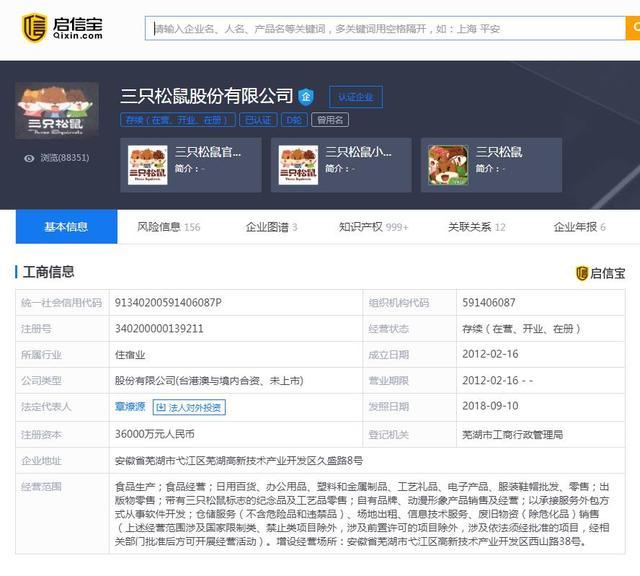The image size is (640, 576).
Task: Select the credit code 91340200591406087P
Action: click(168, 302)
